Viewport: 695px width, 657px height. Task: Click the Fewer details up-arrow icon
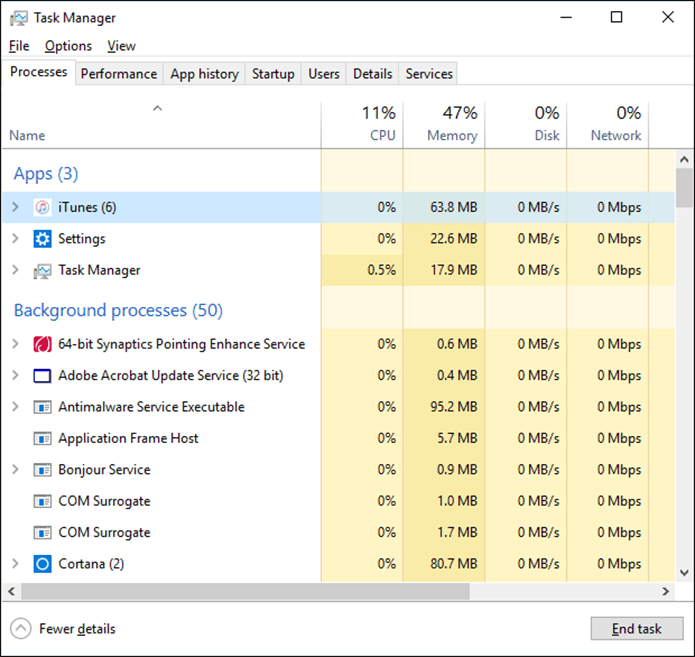tap(20, 629)
